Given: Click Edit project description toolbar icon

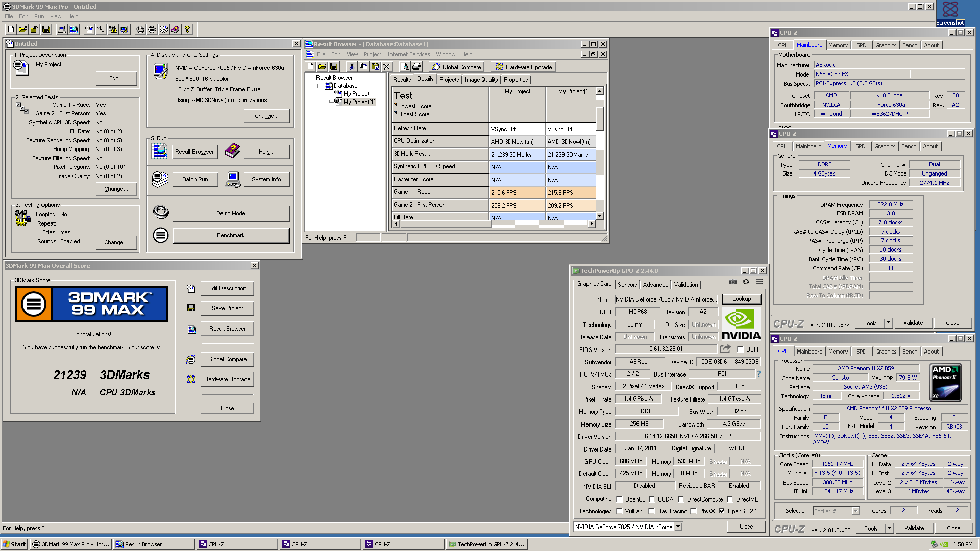Looking at the screenshot, I should [89, 30].
